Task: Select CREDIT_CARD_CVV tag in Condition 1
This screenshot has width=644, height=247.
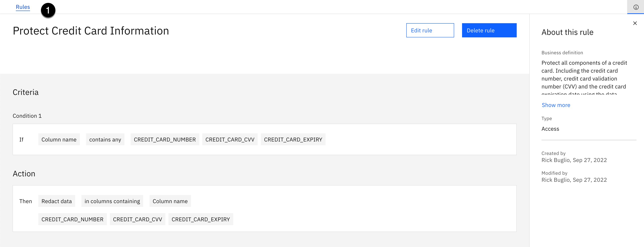Action: click(230, 139)
